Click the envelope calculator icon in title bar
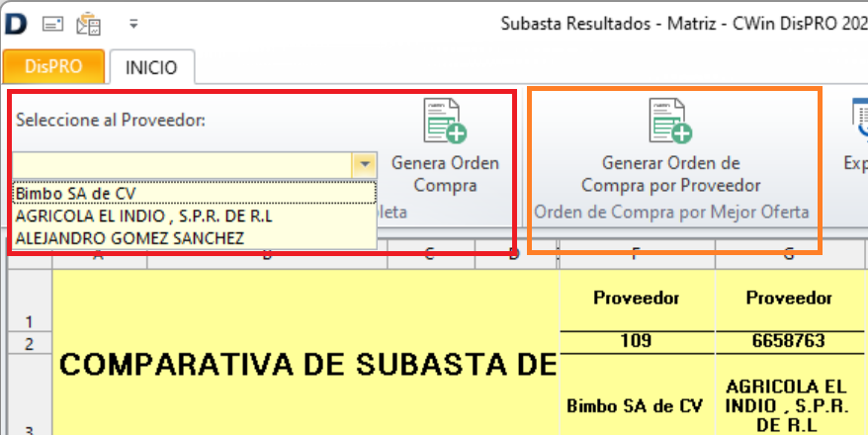Image resolution: width=868 pixels, height=435 pixels. [x=89, y=22]
